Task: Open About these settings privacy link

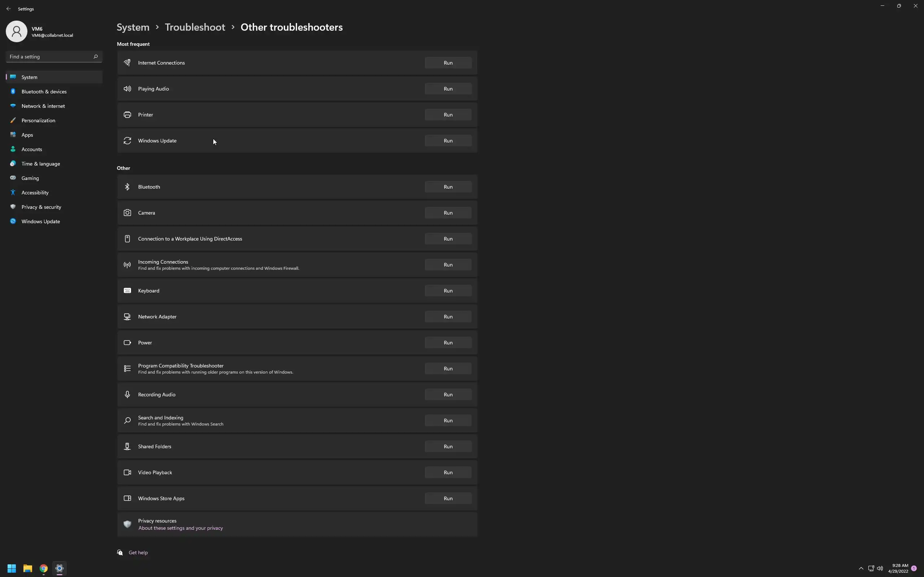Action: point(180,528)
